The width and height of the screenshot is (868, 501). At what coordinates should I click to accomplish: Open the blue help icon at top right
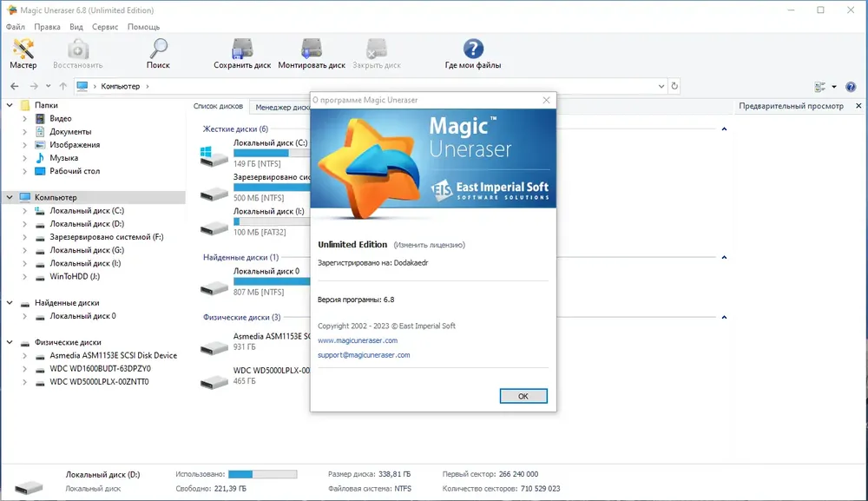pos(851,86)
